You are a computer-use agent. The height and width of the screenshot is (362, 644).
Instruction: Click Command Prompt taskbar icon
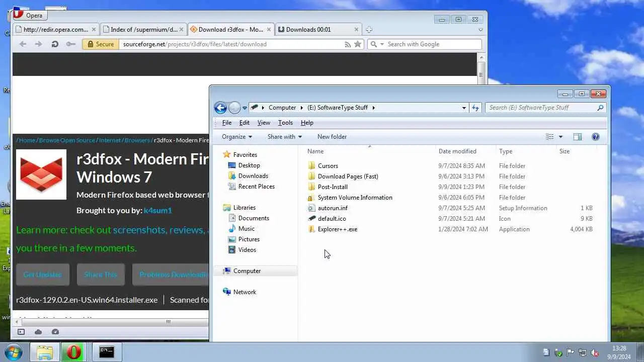click(106, 351)
